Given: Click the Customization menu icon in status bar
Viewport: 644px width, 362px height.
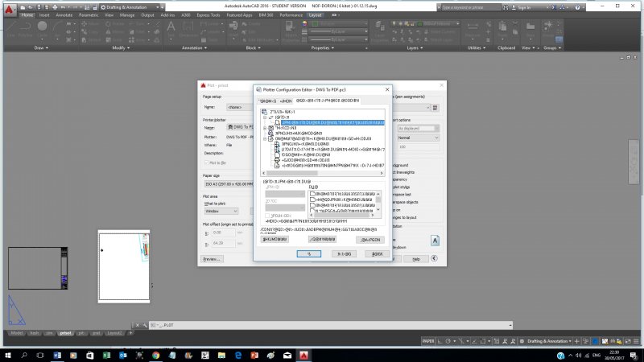Looking at the screenshot, I should [636, 341].
